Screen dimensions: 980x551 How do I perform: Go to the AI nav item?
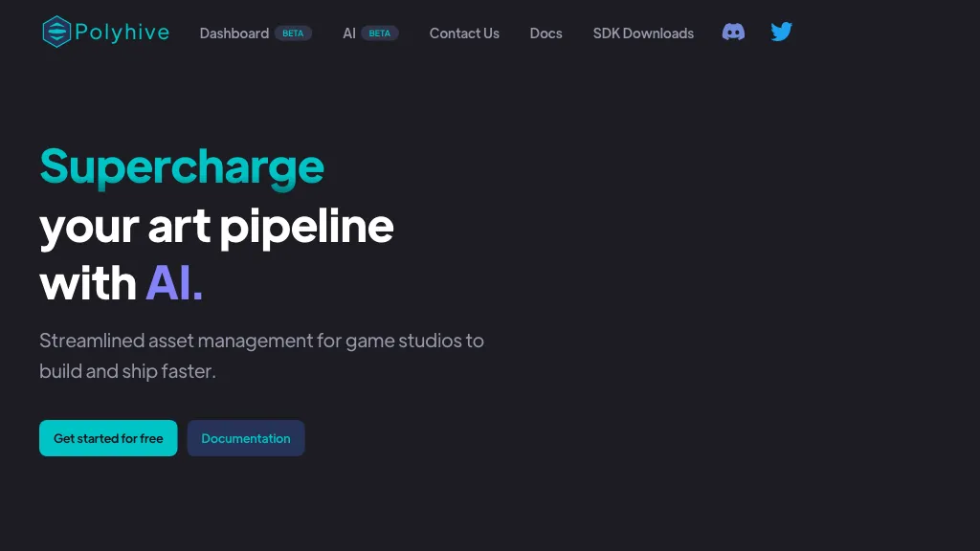click(349, 33)
